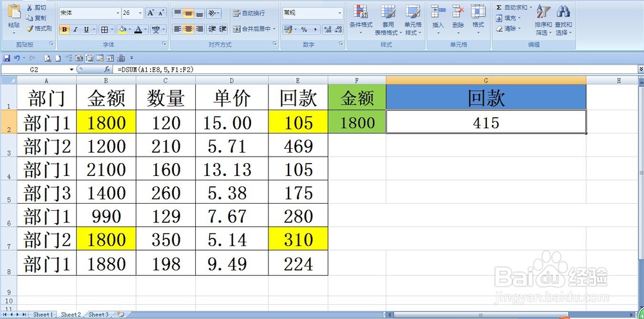
Task: Decrease decimal places
Action: click(x=339, y=30)
